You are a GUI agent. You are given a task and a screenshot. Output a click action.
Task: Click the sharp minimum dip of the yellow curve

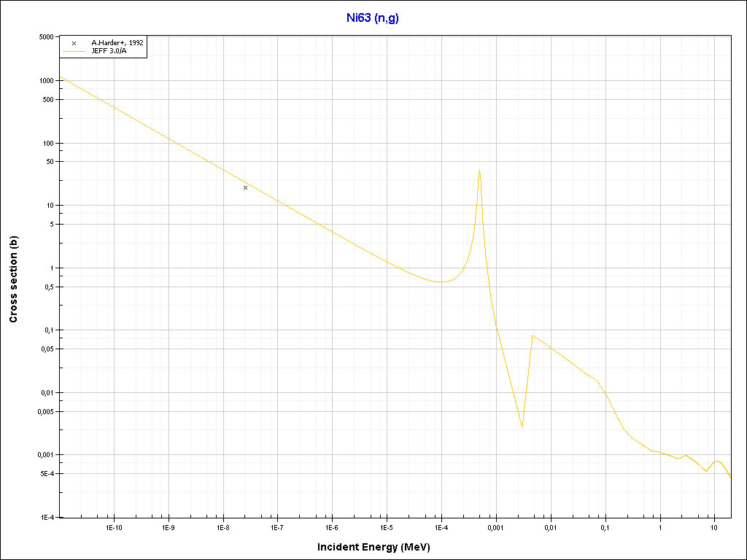coord(522,426)
